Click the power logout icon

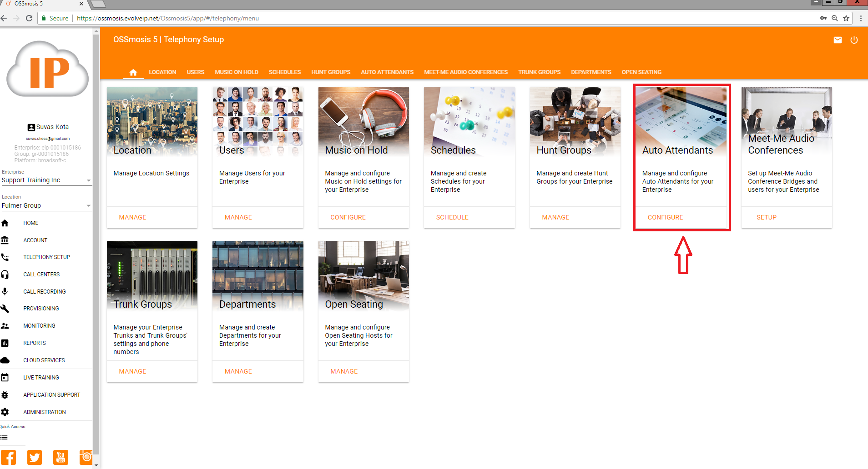pos(854,40)
